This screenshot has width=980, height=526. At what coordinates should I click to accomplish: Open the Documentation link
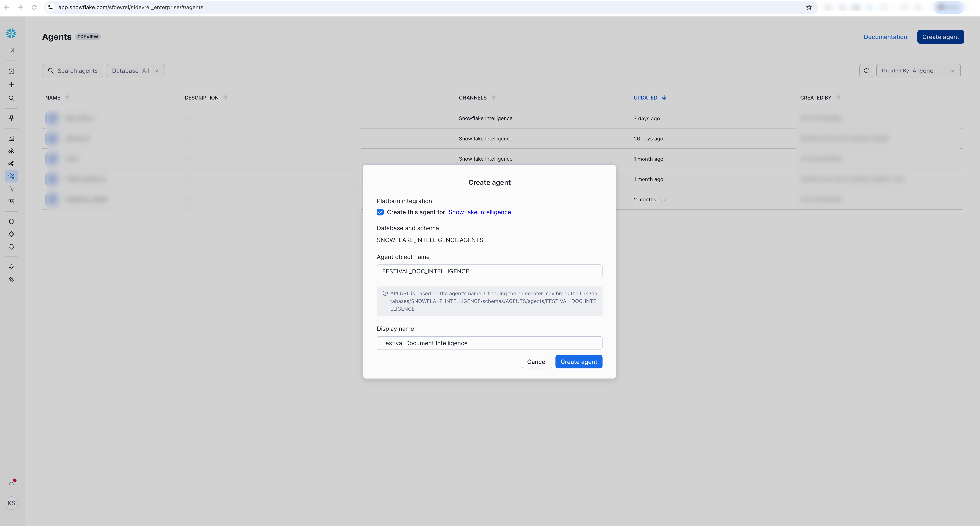point(885,37)
